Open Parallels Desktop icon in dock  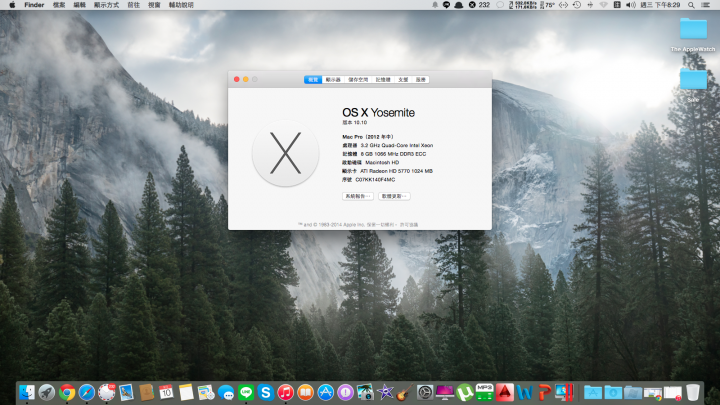click(x=564, y=393)
